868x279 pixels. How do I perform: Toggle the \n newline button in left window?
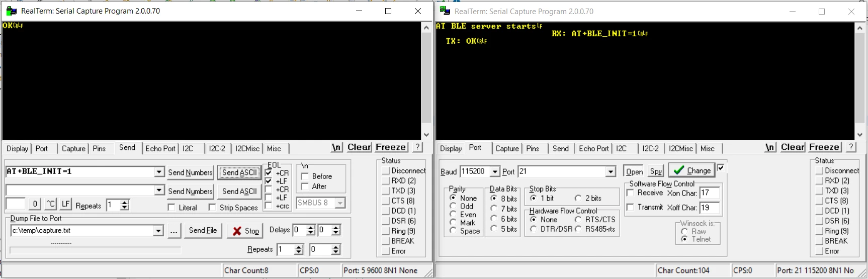pos(337,147)
